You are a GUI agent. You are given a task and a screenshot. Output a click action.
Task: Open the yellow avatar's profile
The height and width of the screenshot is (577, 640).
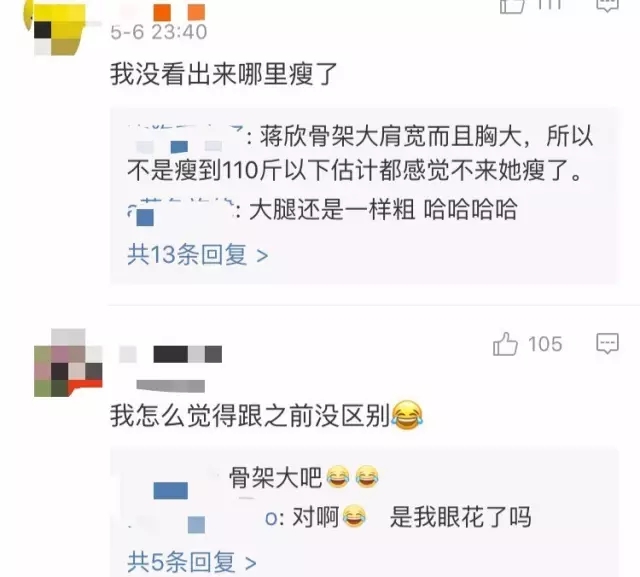pos(57,28)
